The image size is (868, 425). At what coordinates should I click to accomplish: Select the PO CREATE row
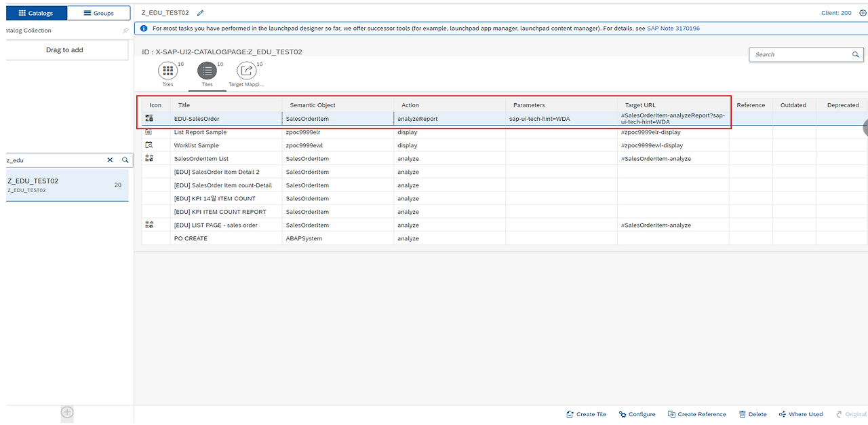(505, 238)
